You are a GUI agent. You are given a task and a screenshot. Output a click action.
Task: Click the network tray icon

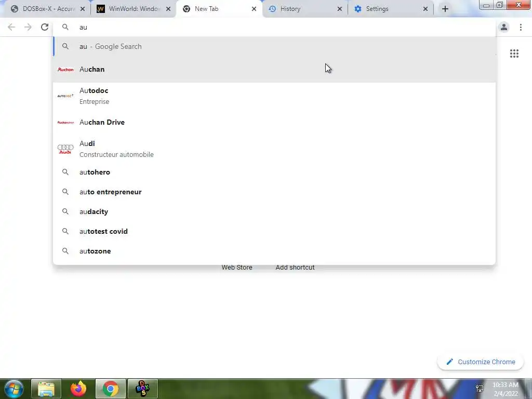480,389
